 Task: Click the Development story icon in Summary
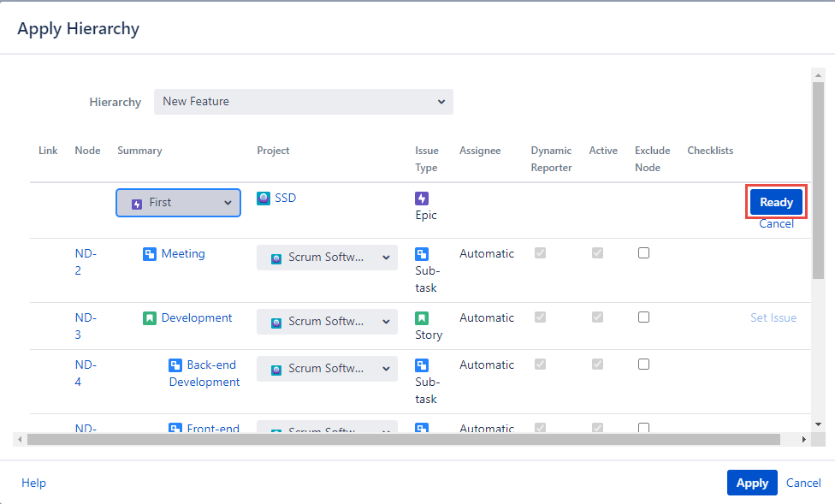tap(150, 317)
